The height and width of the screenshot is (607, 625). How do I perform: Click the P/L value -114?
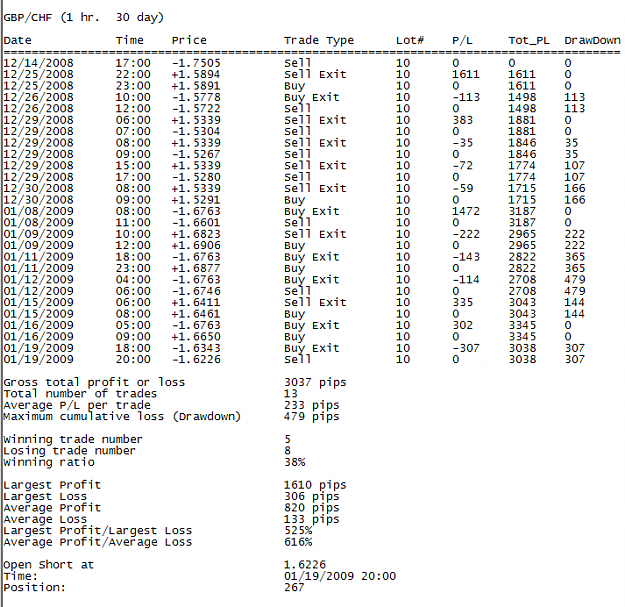(466, 280)
